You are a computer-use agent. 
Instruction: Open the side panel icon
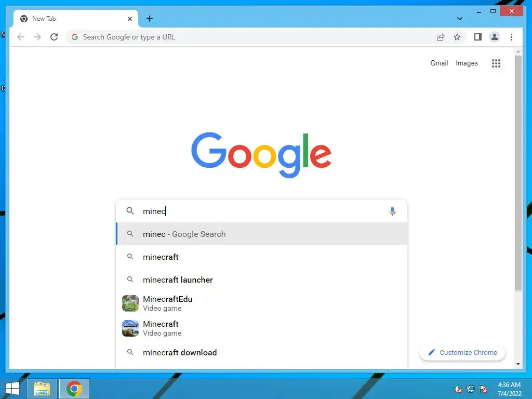click(x=478, y=37)
